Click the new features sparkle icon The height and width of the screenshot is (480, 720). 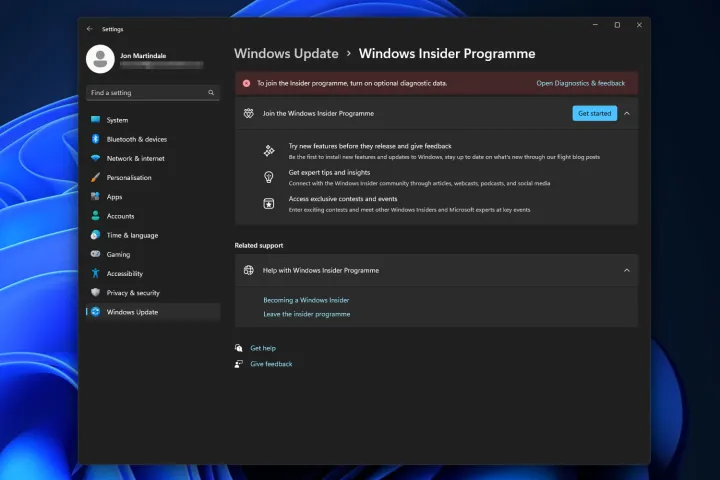269,151
